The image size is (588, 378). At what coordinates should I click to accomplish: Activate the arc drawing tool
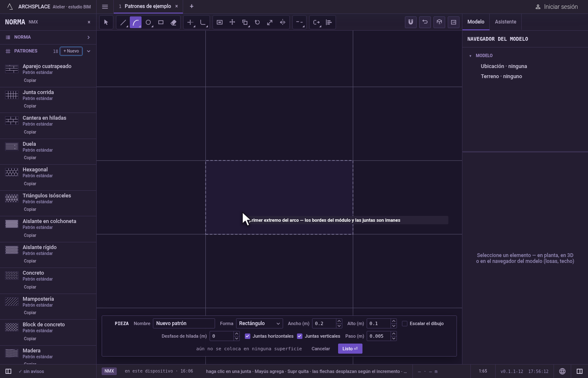[136, 22]
